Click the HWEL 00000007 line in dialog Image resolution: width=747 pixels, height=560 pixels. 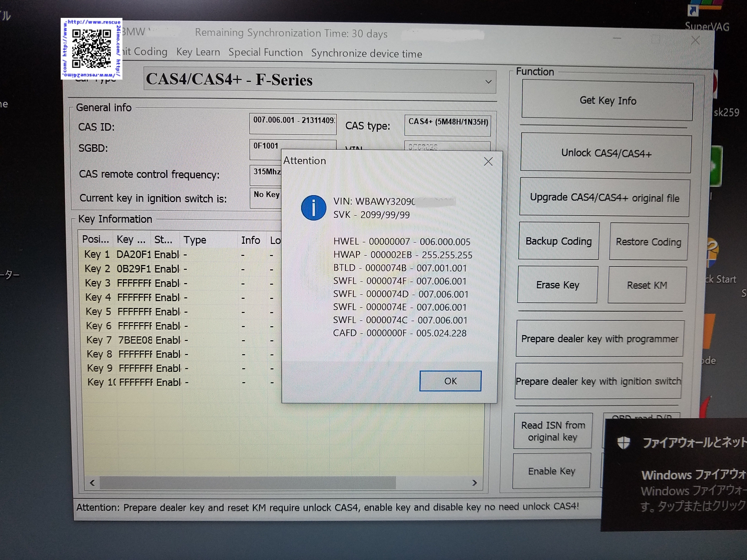[x=402, y=242]
